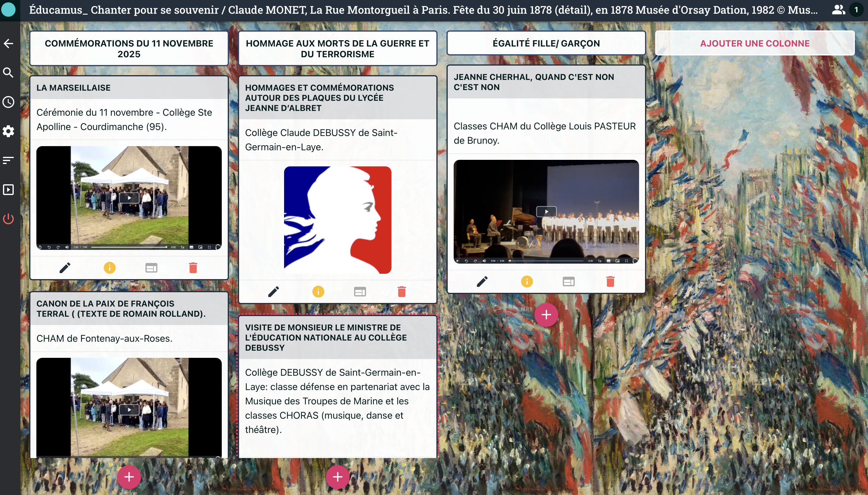
Task: Click the La Marseillaise video progress bar
Action: pos(129,247)
